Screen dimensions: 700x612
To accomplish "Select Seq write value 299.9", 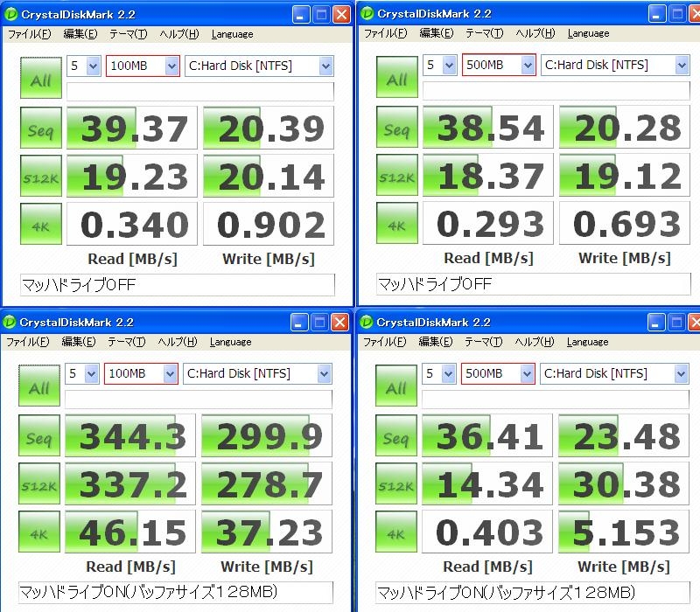I will coord(267,435).
